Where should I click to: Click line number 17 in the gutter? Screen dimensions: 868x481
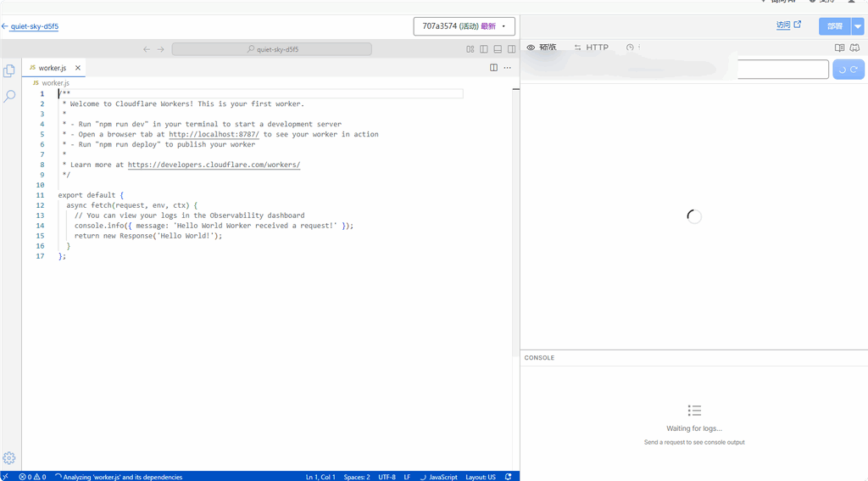tap(40, 256)
